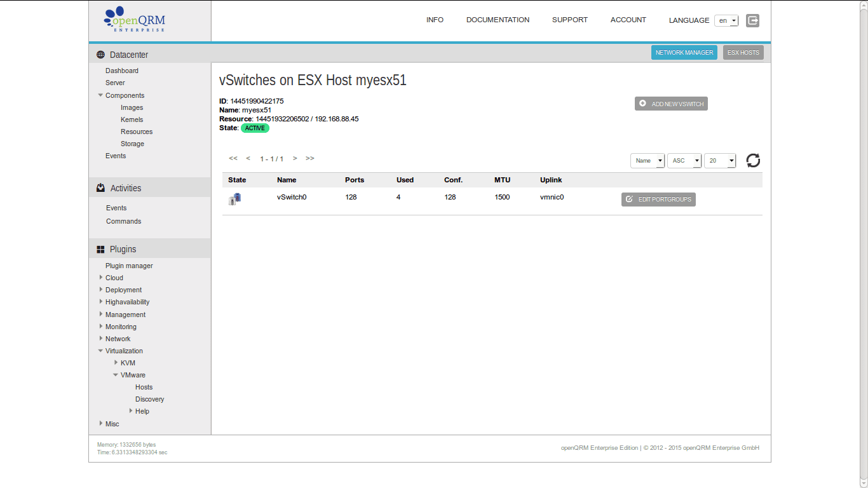Go to last page of results
The height and width of the screenshot is (488, 868).
click(x=310, y=158)
